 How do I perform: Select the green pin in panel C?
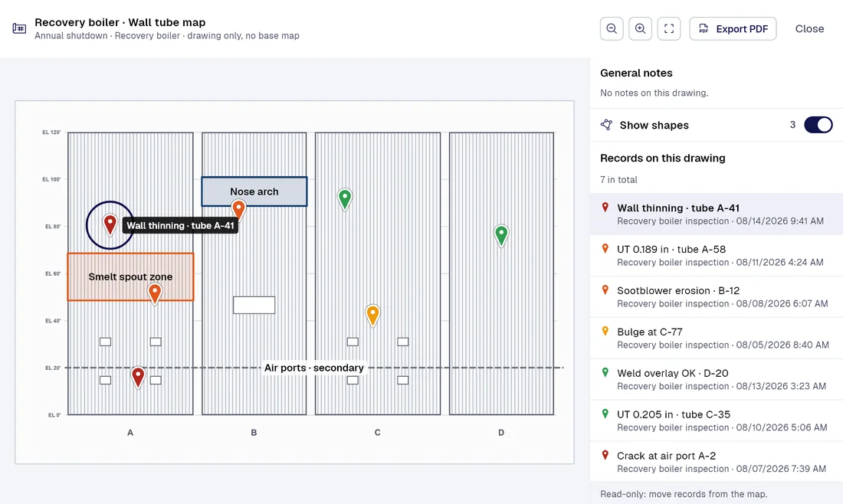(x=345, y=199)
